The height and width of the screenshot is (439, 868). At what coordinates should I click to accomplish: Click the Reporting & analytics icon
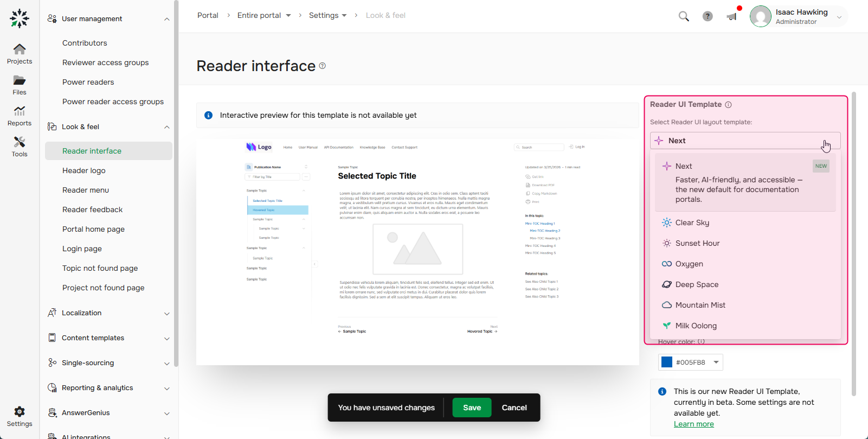pyautogui.click(x=52, y=387)
